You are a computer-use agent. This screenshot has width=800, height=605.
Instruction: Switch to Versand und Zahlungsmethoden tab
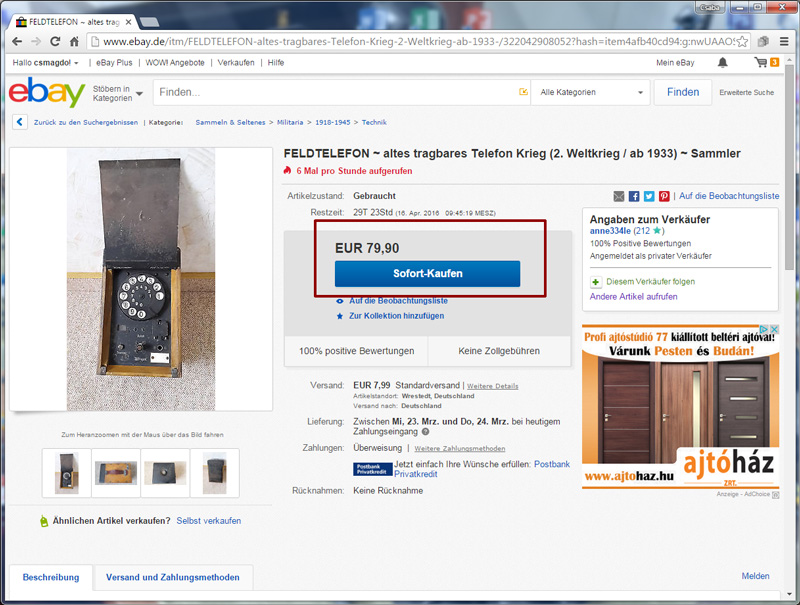click(172, 577)
